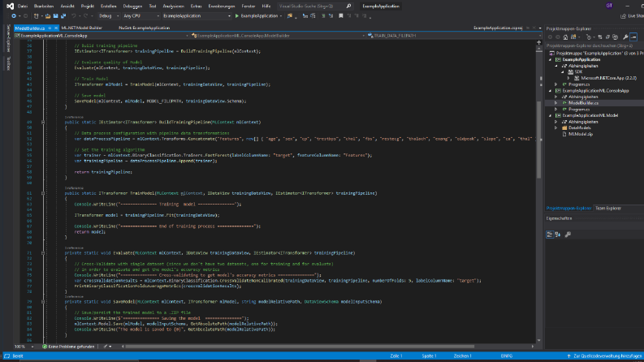Click the property pages wrench in Eigenschaften panel
Viewport: 644px width, 362px height.
coord(568,235)
